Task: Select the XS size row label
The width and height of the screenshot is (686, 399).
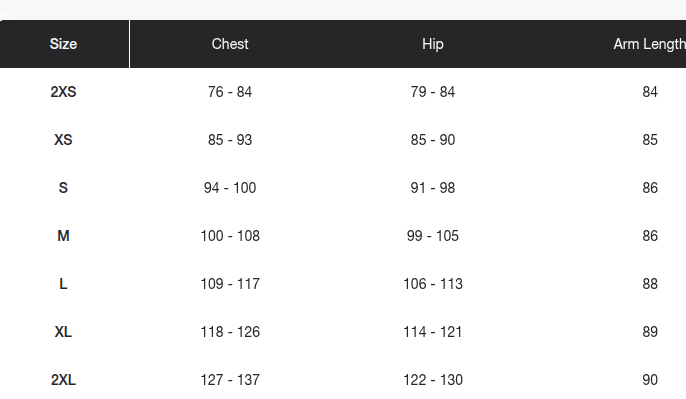Action: [63, 140]
